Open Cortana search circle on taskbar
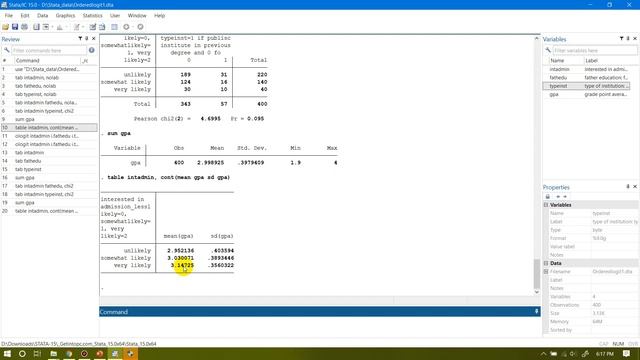 (x=22, y=353)
